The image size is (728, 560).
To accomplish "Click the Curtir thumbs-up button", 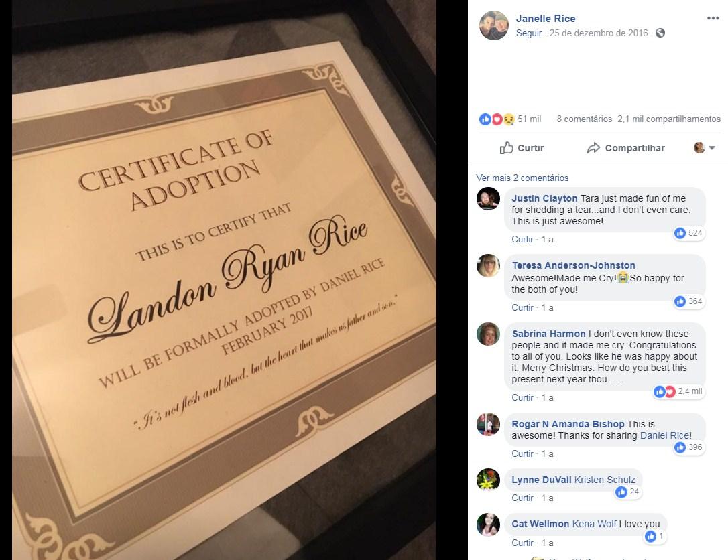I will 522,148.
